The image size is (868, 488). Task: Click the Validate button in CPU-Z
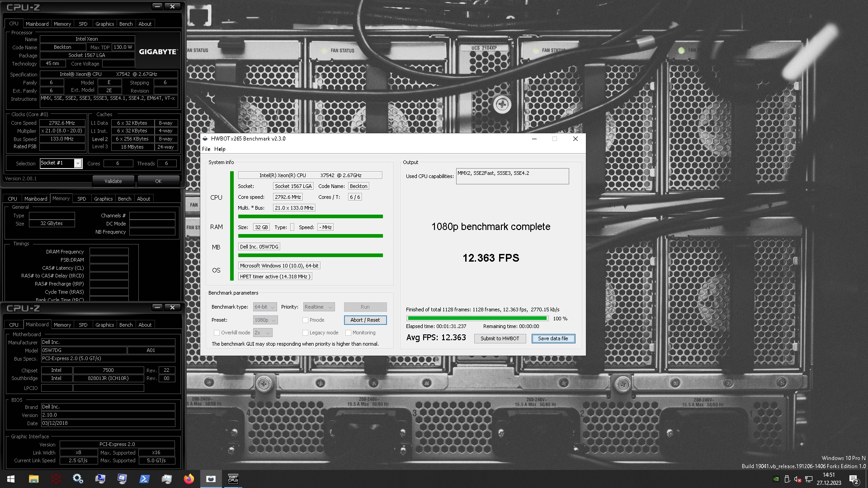point(113,181)
